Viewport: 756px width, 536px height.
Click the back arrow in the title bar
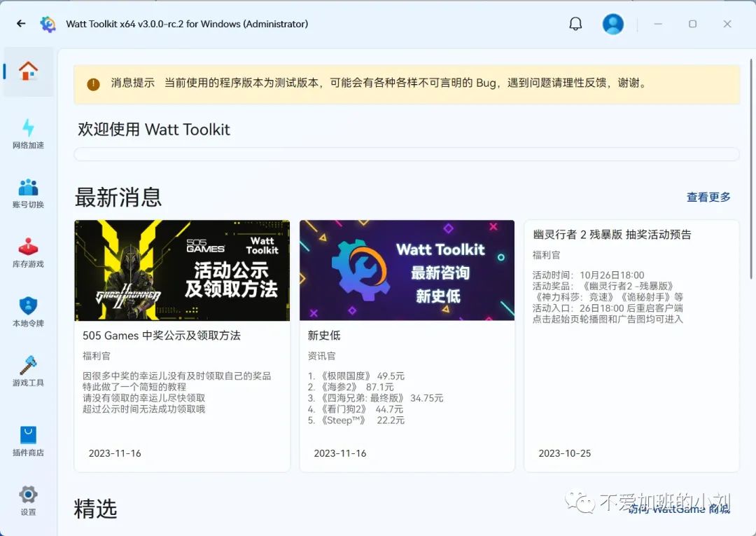(20, 23)
